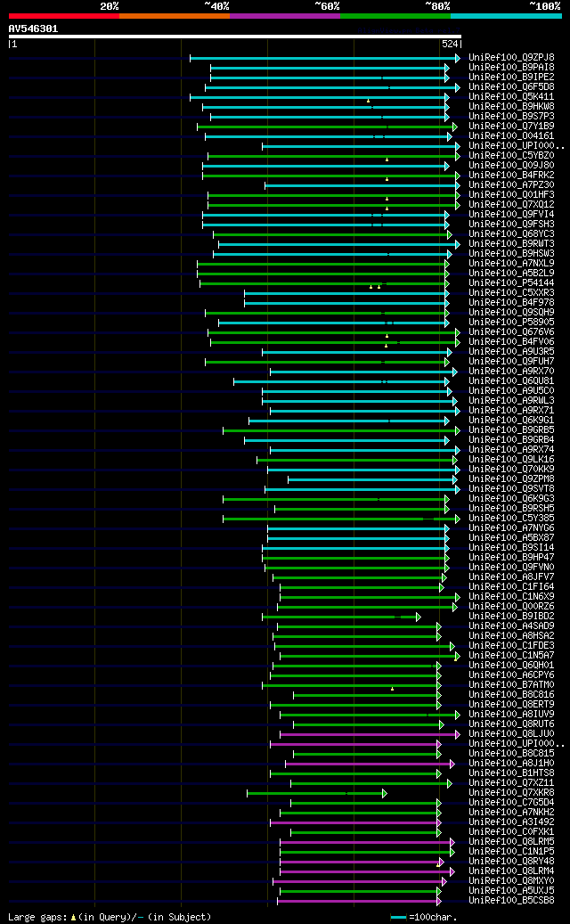
Task: Open hit UniRef100_B9HKW8
Action: pos(511,107)
